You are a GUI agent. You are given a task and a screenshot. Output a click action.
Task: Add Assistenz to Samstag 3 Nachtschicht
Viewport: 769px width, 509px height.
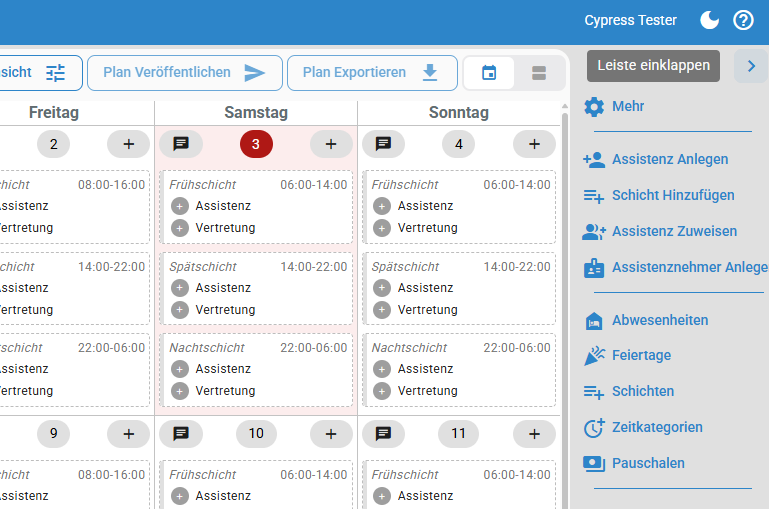pos(179,369)
